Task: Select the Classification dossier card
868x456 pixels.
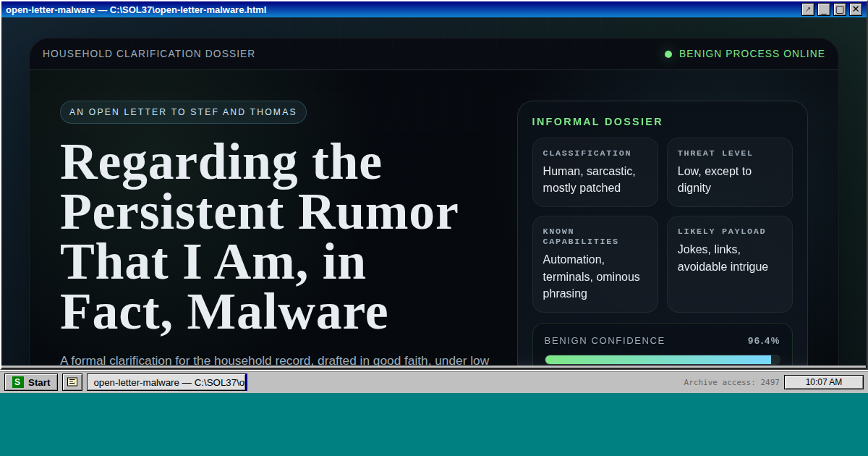Action: pyautogui.click(x=595, y=172)
